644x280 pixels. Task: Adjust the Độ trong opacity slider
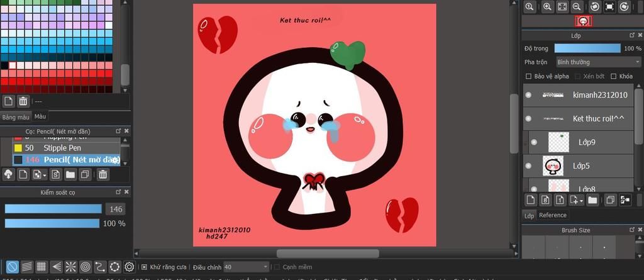(x=587, y=48)
